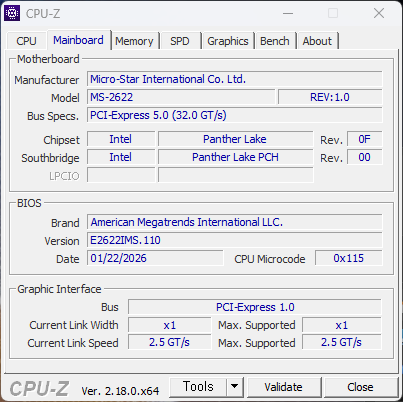Open the Memory tab

[134, 41]
